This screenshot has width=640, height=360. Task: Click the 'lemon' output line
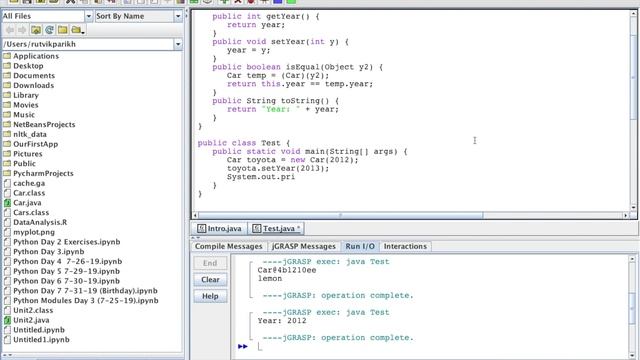point(269,279)
